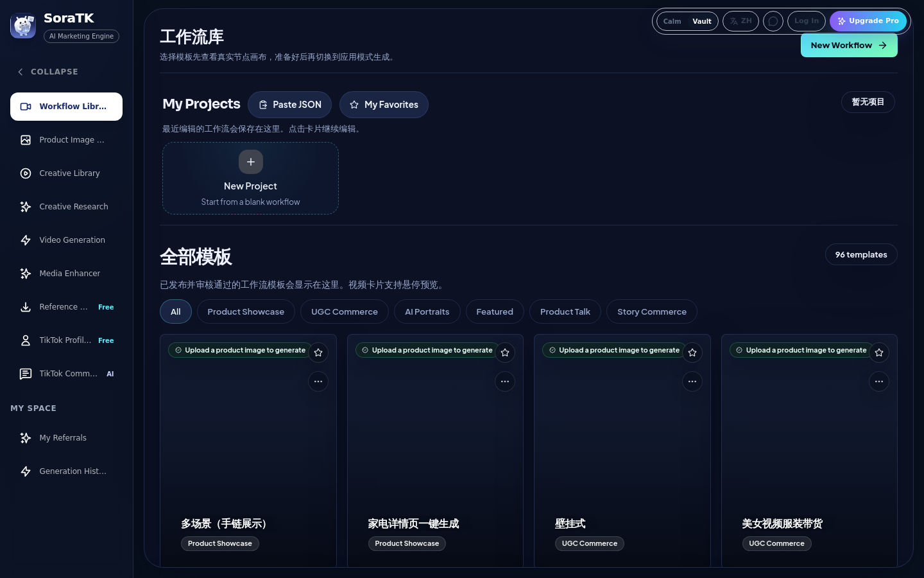Open the 多场景（手链展示） template title

pos(224,524)
